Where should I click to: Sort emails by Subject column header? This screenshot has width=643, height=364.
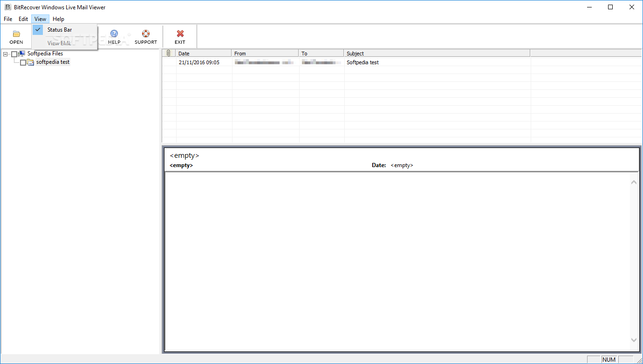(437, 53)
